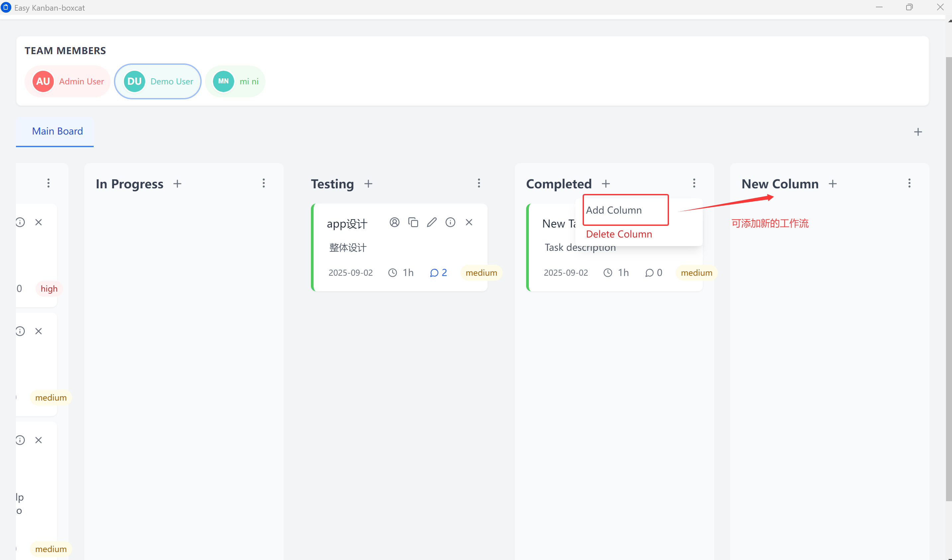
Task: Select mi ni team member
Action: 236,81
